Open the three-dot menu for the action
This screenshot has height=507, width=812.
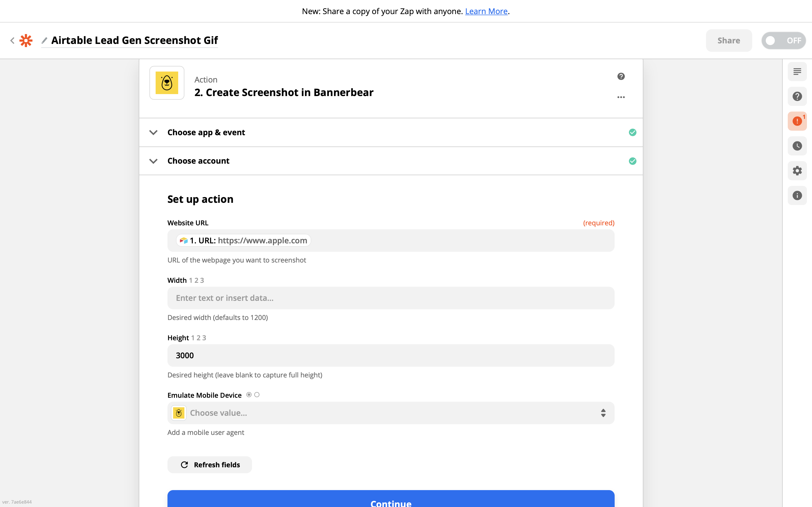click(621, 97)
